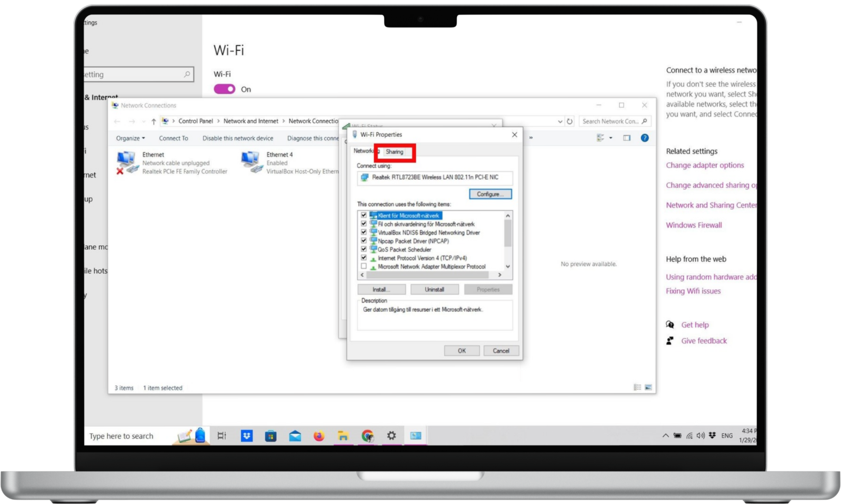Open Dropbox from the taskbar
This screenshot has width=841, height=504.
pyautogui.click(x=247, y=435)
